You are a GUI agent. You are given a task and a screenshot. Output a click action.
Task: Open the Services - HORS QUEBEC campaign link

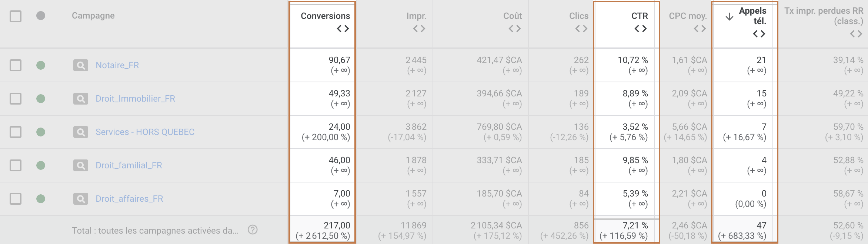[145, 132]
